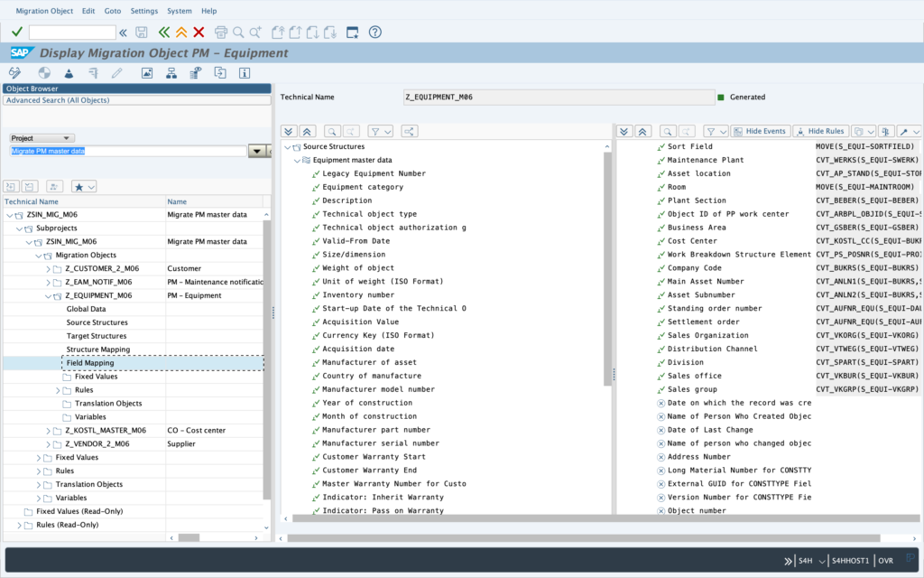Click the bottom horizontal scrollbar of mapping area

tap(584, 538)
